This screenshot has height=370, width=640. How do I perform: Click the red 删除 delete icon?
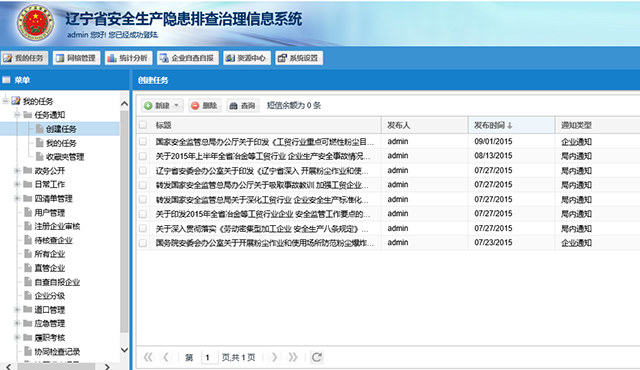pos(195,106)
